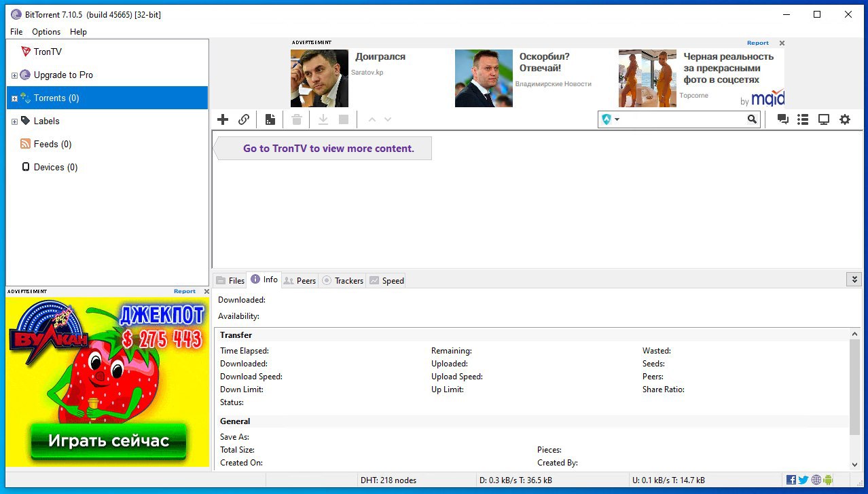Collapse the detail pane with chevron button

pyautogui.click(x=854, y=280)
